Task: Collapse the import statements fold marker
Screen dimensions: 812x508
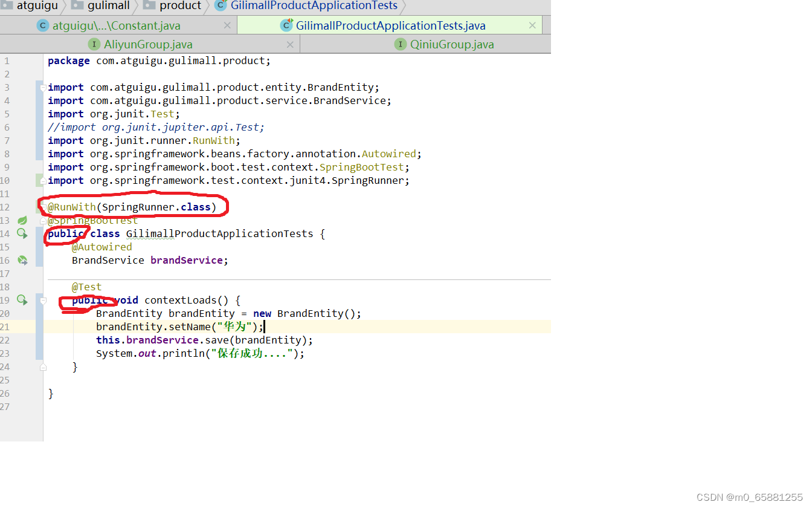Action: (43, 87)
